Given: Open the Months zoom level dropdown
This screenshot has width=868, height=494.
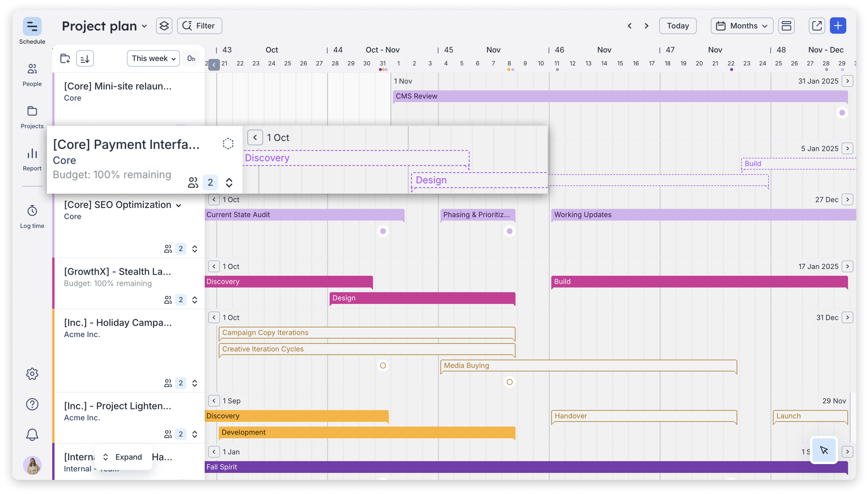Looking at the screenshot, I should point(742,25).
